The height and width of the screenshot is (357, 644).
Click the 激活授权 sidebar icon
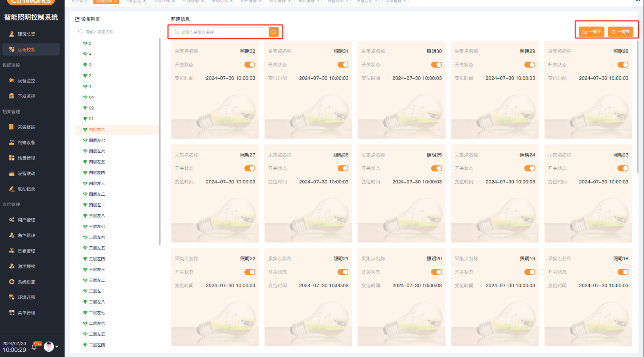click(12, 266)
